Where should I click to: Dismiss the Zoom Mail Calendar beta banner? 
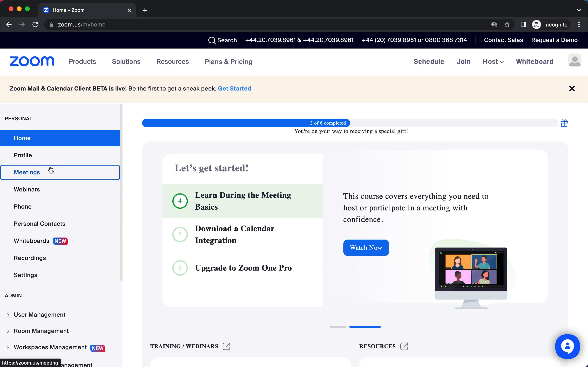point(571,88)
